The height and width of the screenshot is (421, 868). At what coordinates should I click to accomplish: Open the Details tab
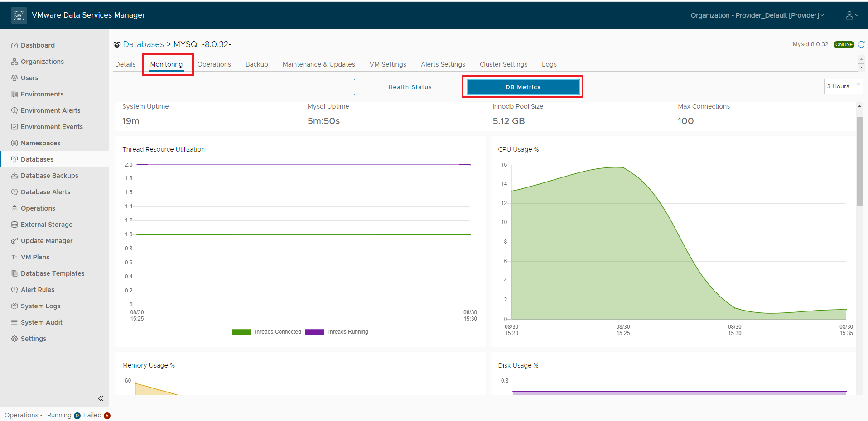125,64
